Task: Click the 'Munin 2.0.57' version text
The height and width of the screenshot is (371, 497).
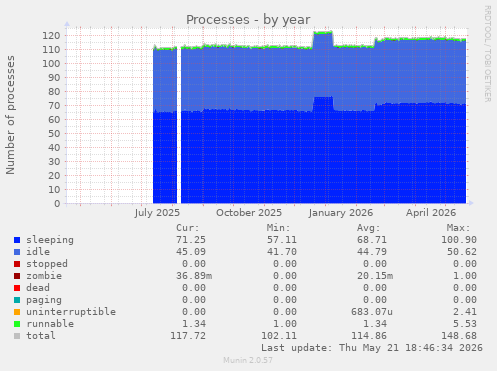Action: [x=248, y=360]
